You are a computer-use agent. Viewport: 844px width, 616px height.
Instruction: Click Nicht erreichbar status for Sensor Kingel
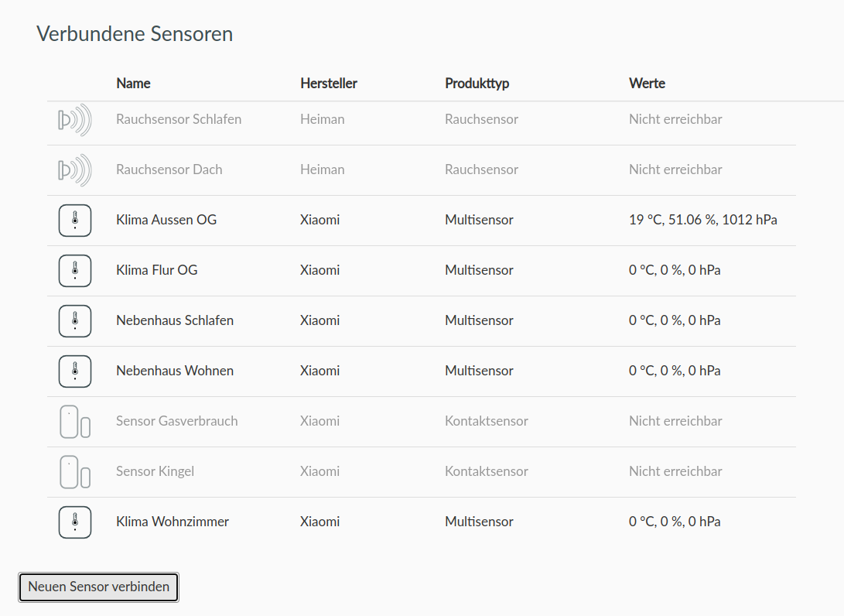[675, 471]
